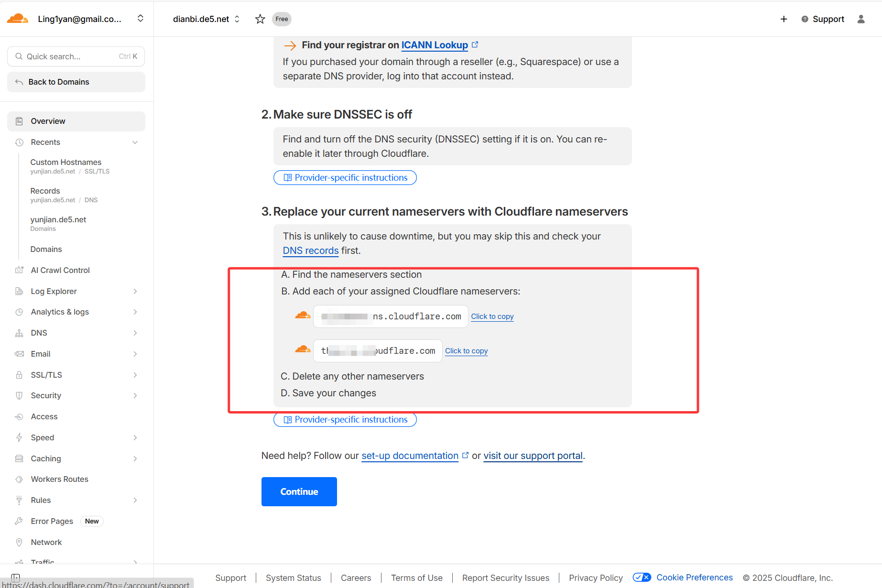This screenshot has width=882, height=588.
Task: Click the sidebar collapse icon at bottom-left
Action: coord(15,577)
